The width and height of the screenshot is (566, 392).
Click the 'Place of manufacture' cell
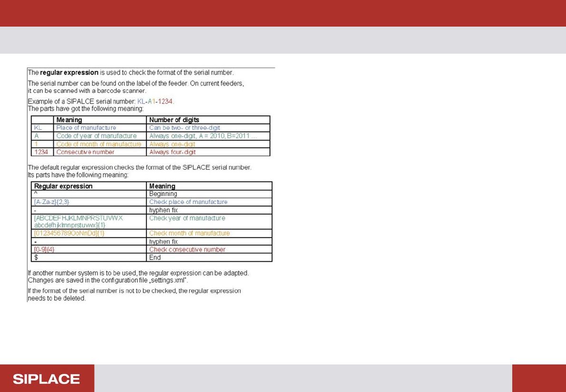[x=100, y=128]
